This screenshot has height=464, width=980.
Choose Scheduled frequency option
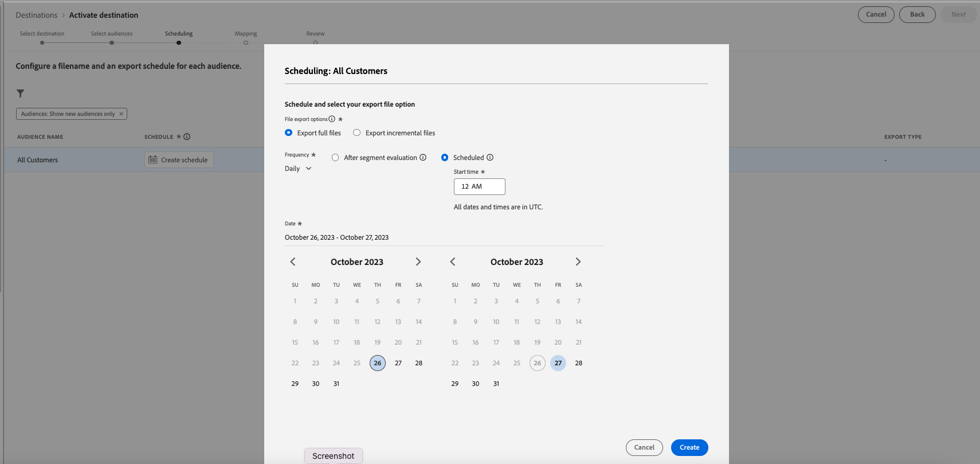click(x=445, y=157)
